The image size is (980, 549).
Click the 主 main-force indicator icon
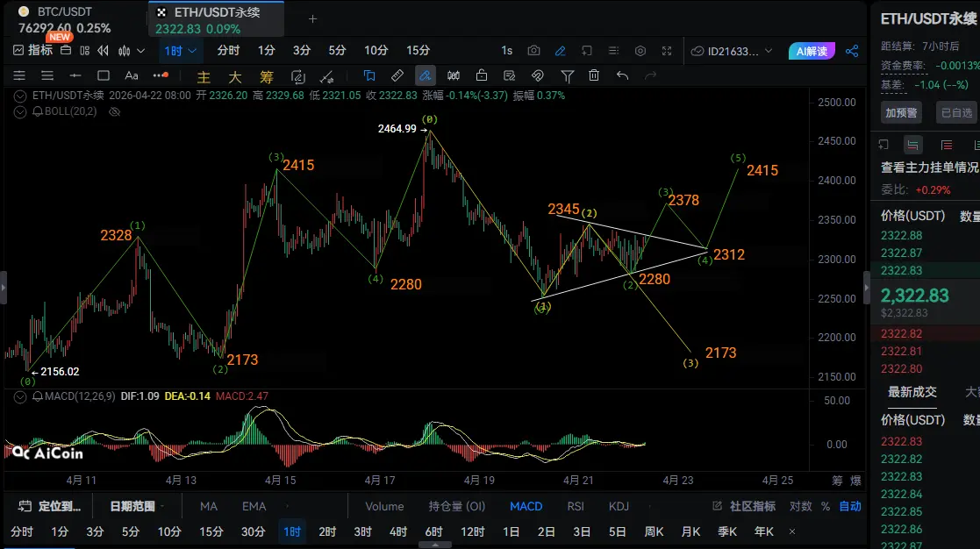point(204,76)
